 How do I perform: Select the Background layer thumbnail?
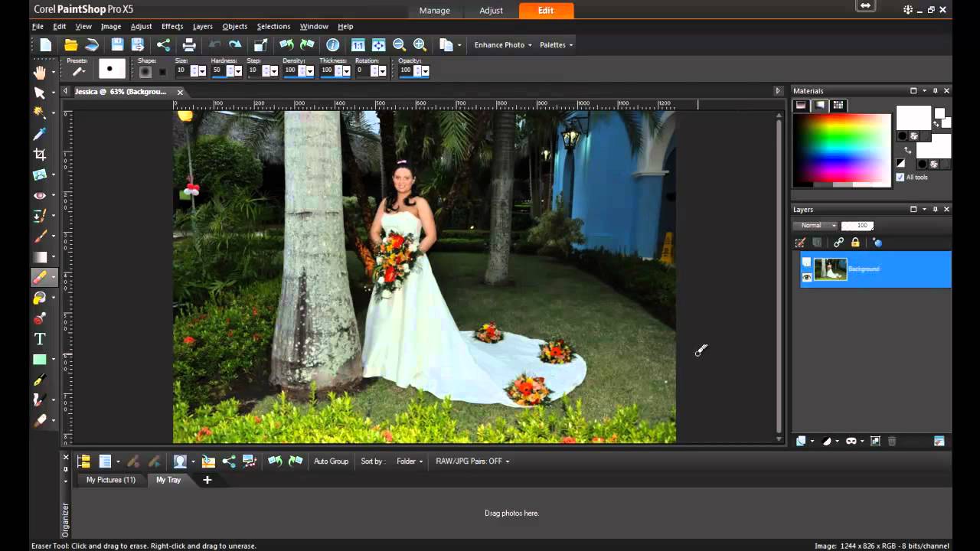pyautogui.click(x=831, y=269)
